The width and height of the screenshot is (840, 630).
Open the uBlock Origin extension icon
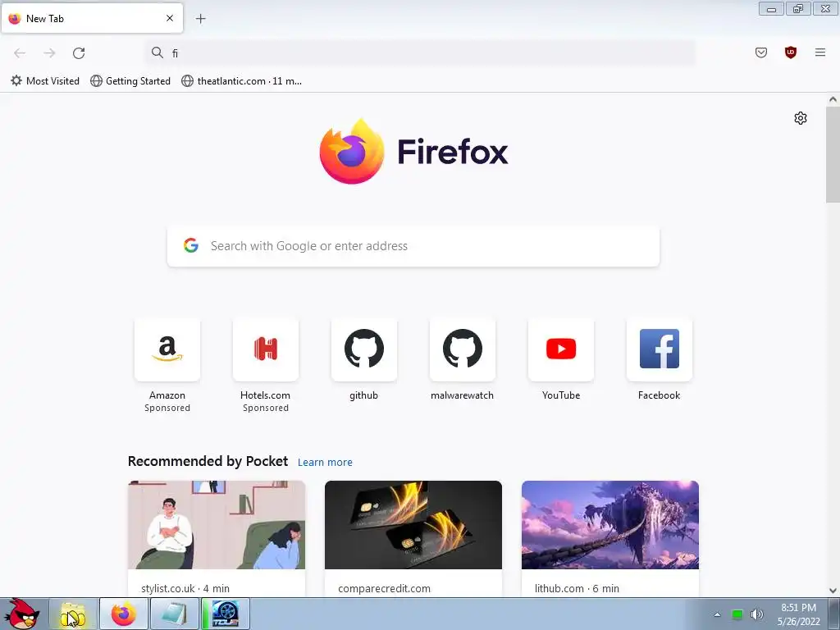(790, 52)
